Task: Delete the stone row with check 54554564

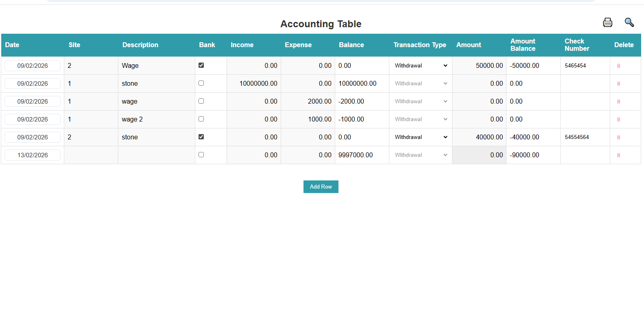Action: [x=618, y=137]
